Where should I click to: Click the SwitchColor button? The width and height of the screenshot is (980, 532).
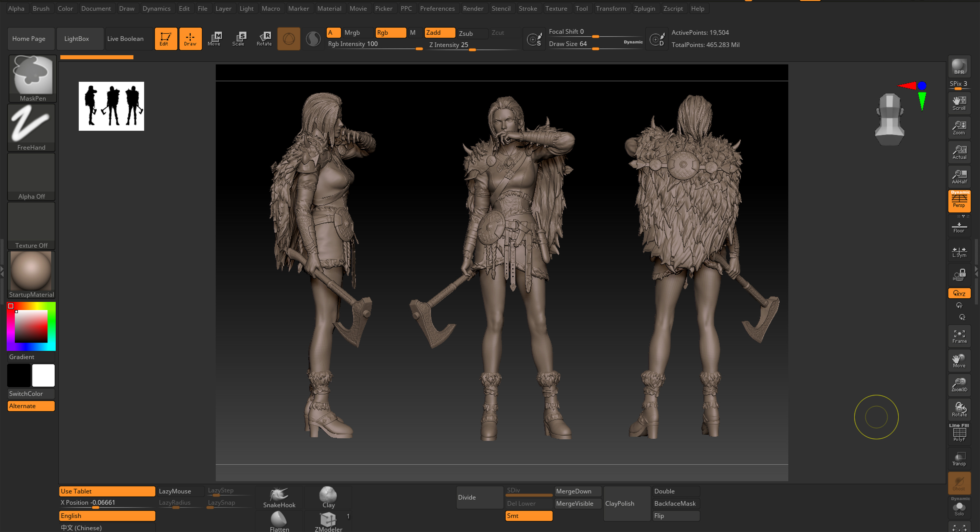pos(31,394)
